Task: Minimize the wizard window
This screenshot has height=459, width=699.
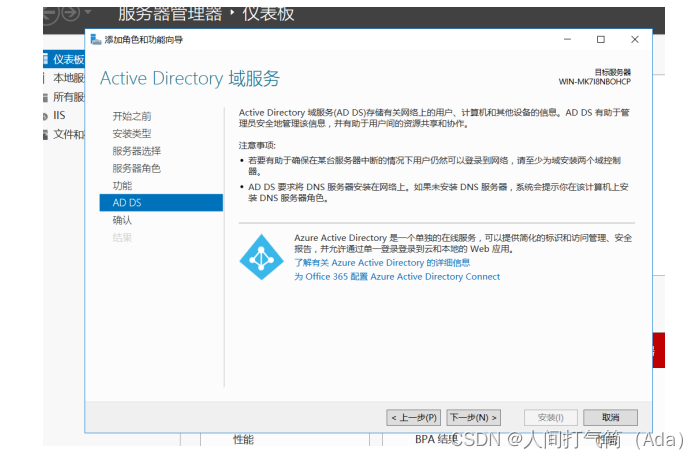Action: tap(567, 39)
